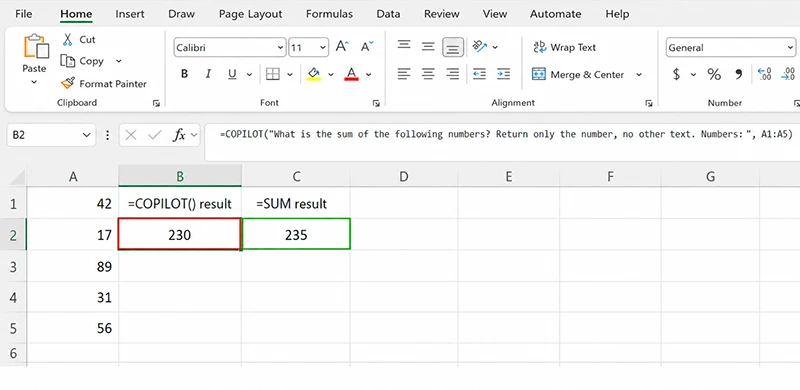This screenshot has height=390, width=800.
Task: Toggle Bold formatting
Action: [184, 75]
